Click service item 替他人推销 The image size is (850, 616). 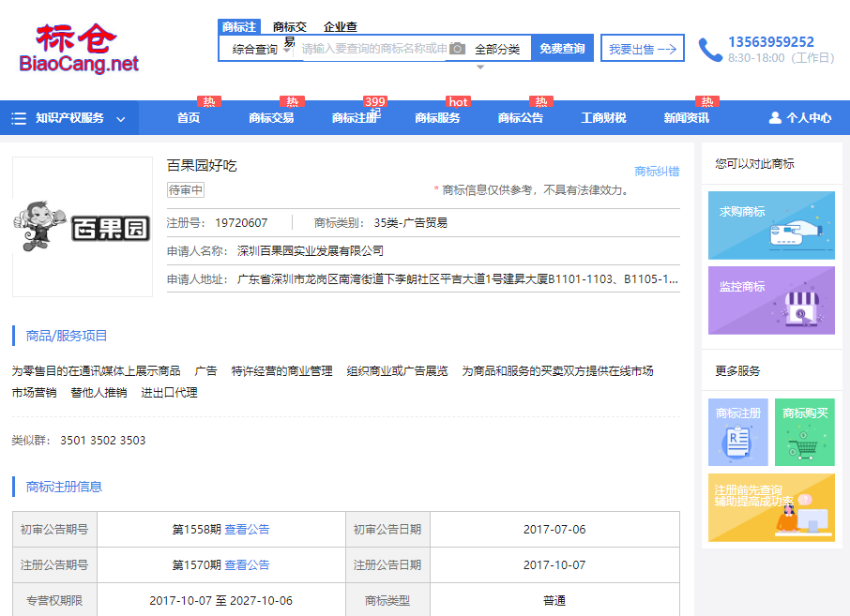click(x=99, y=393)
